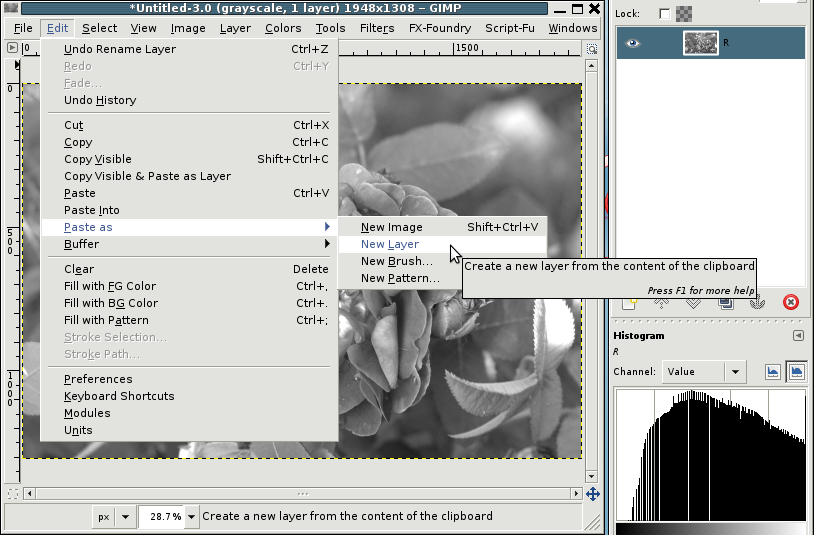This screenshot has height=535, width=814.
Task: Toggle Quick Mask at canvas bottom-left corner
Action: coord(12,493)
